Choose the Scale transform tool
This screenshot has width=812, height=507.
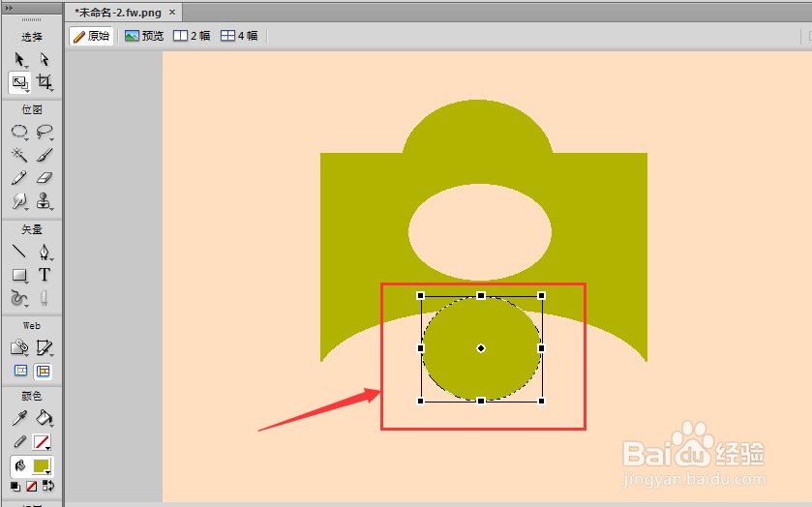tap(19, 82)
